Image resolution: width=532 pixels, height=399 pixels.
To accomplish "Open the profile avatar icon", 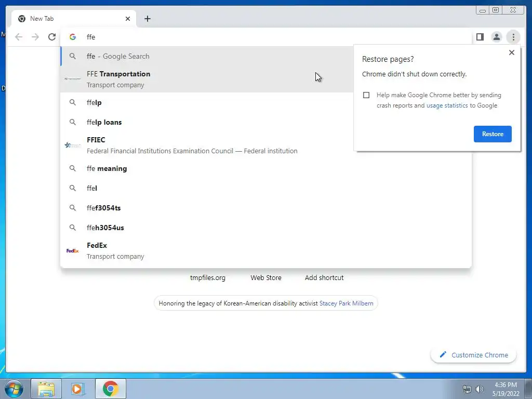I will 496,37.
